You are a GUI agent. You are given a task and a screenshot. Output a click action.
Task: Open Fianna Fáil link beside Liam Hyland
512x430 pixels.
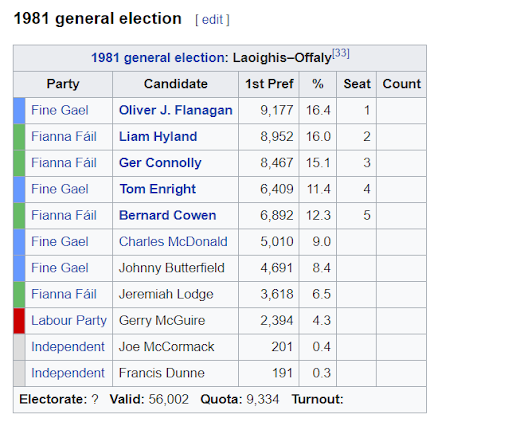[64, 137]
